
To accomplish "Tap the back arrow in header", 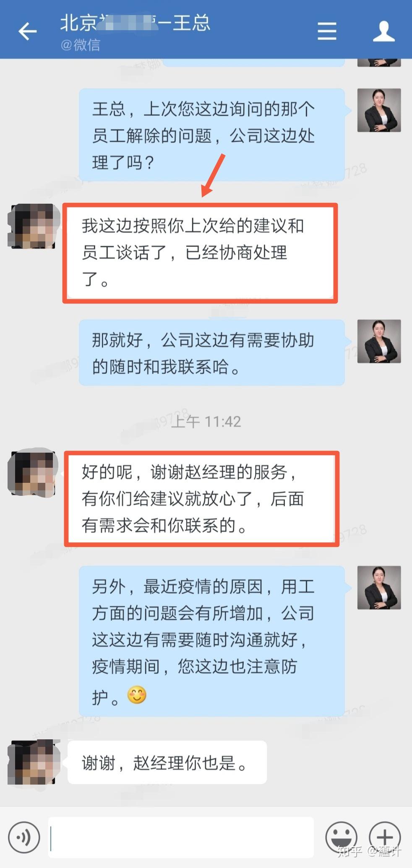I will (x=28, y=31).
